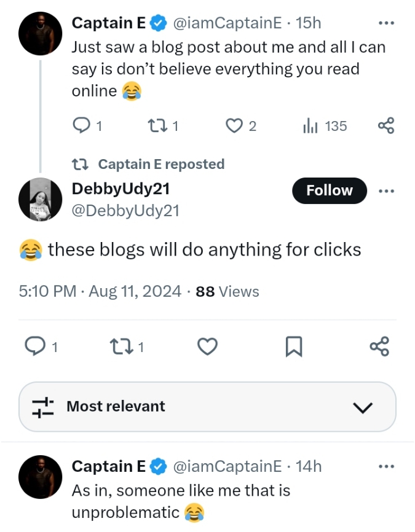Open the @DebbyUdy21 handle link

tap(125, 210)
